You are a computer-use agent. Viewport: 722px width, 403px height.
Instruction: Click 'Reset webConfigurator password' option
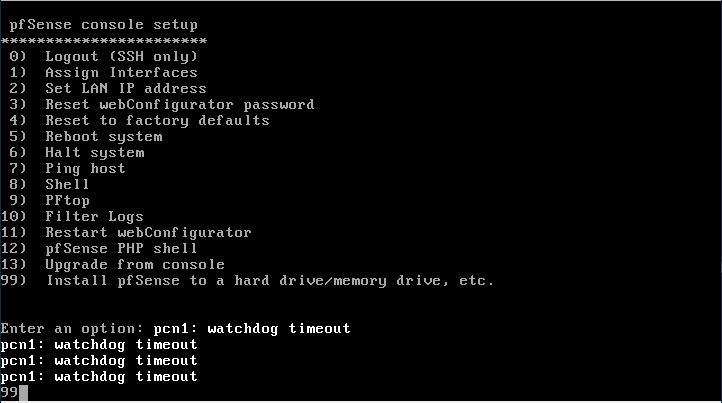click(x=162, y=105)
